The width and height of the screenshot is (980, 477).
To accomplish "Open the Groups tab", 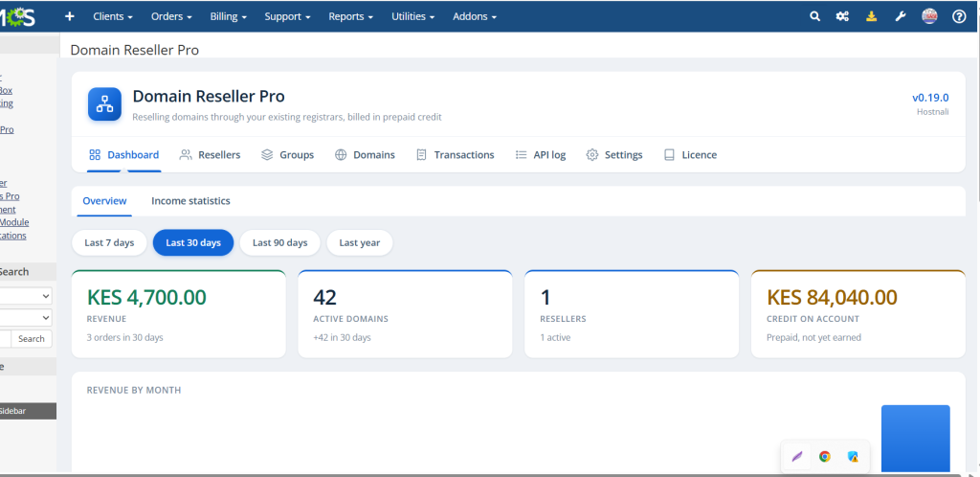I will (287, 154).
